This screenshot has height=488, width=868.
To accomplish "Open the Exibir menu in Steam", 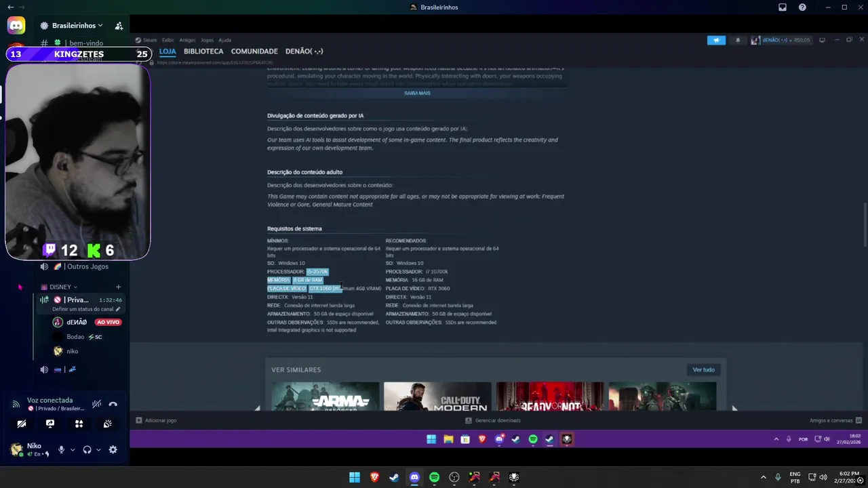I will click(x=167, y=40).
